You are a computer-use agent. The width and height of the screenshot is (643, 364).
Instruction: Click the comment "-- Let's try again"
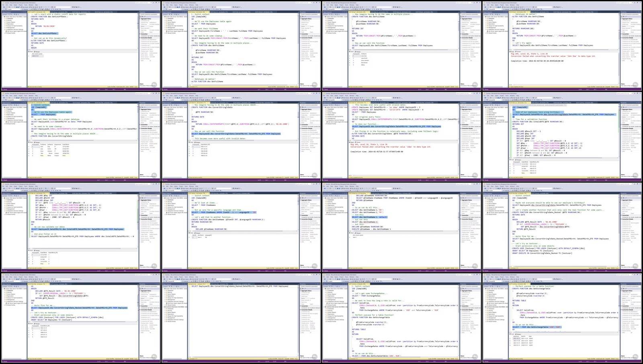coord(522,43)
